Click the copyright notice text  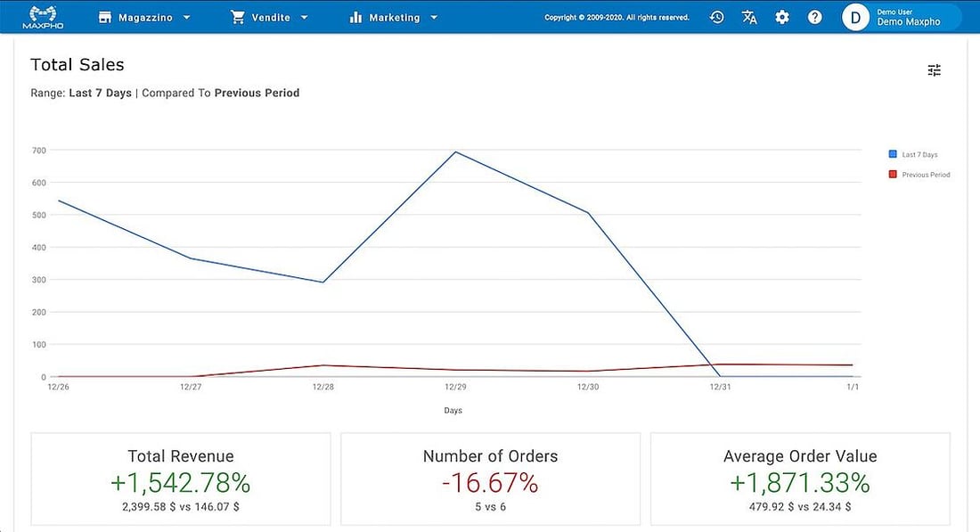[x=617, y=18]
